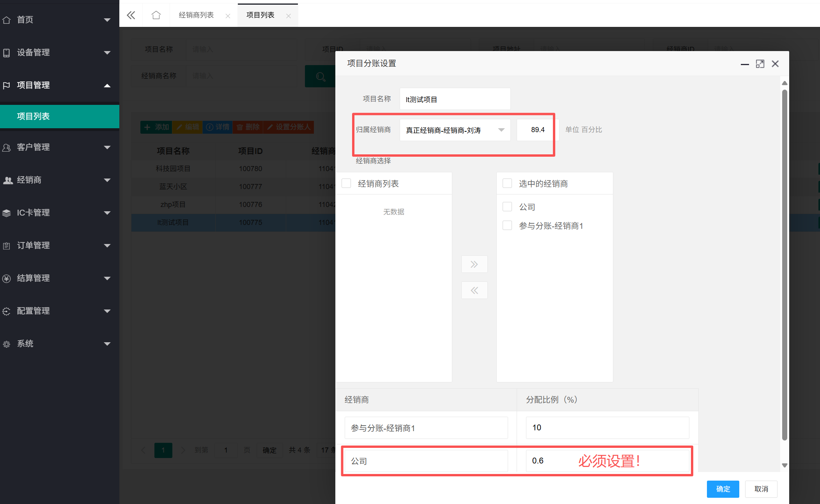The height and width of the screenshot is (504, 820).
Task: Click the 客户管理 user icon in sidebar
Action: point(7,147)
